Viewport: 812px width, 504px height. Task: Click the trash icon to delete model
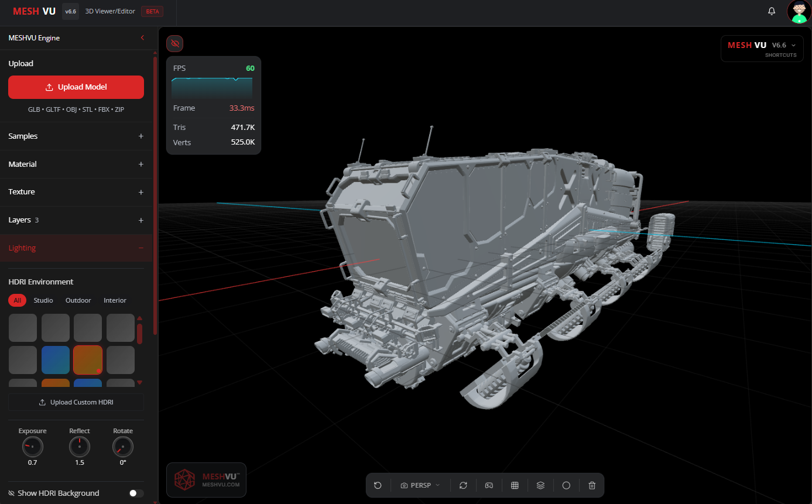(592, 485)
